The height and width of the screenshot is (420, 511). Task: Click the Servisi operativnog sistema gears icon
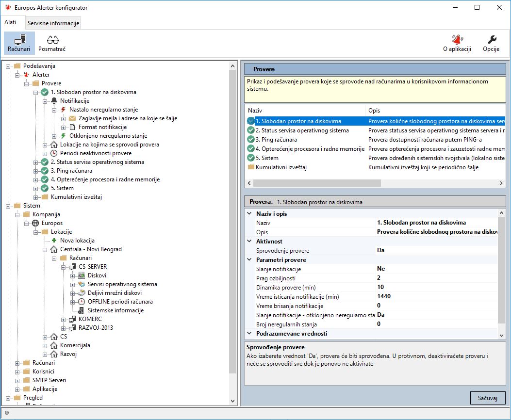pyautogui.click(x=82, y=284)
